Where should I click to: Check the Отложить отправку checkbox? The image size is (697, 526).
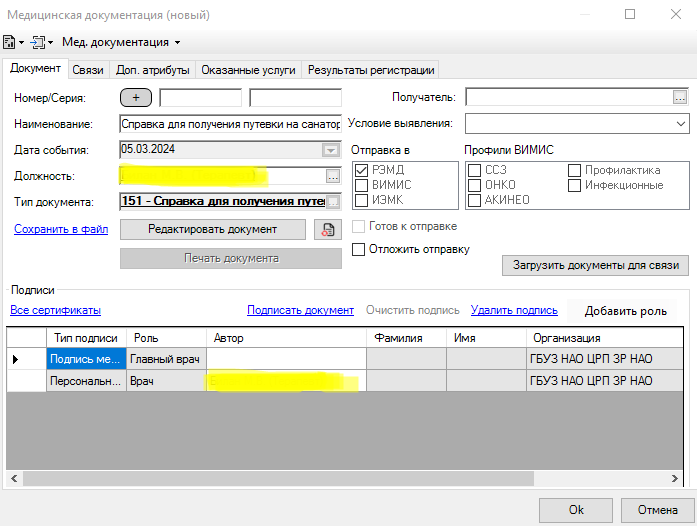click(359, 249)
